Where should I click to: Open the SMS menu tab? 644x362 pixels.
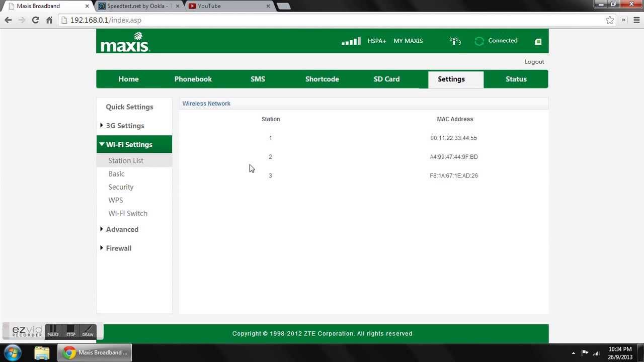point(258,79)
